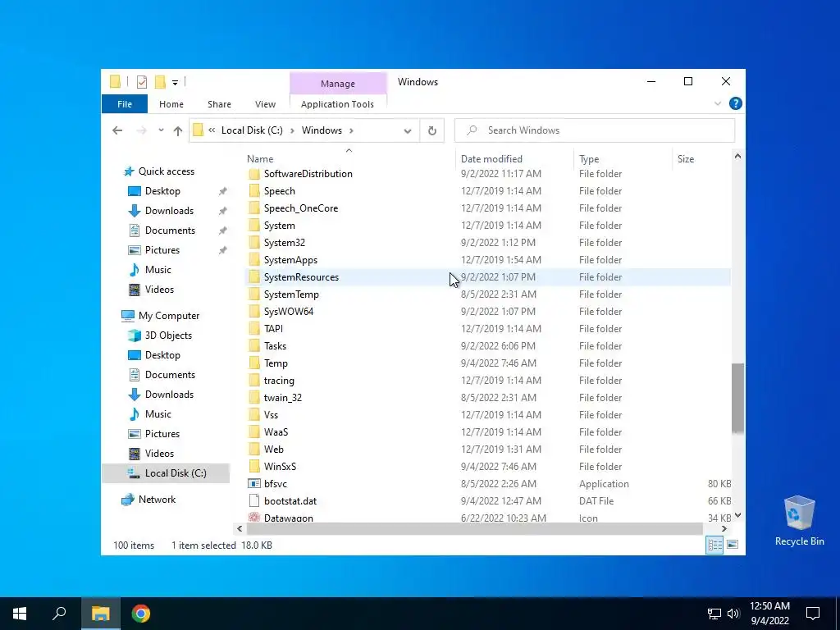Select the bootstat.dat file icon
Image resolution: width=840 pixels, height=630 pixels.
pos(254,501)
